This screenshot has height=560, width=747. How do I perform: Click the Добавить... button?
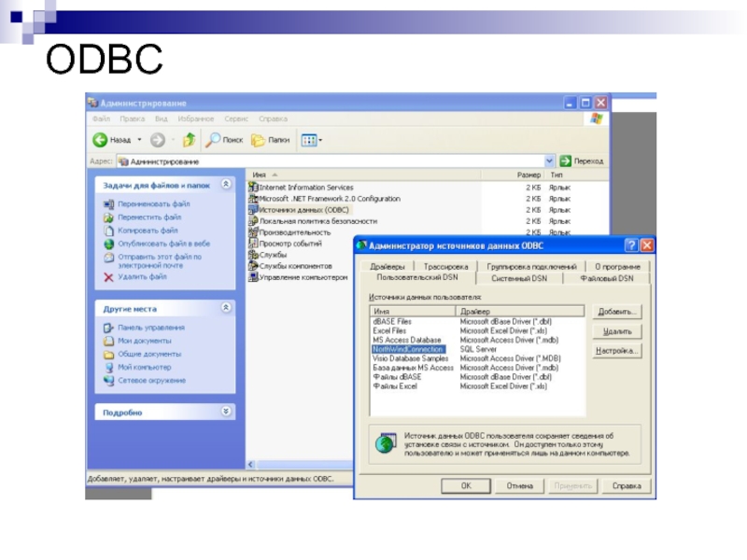click(x=617, y=312)
